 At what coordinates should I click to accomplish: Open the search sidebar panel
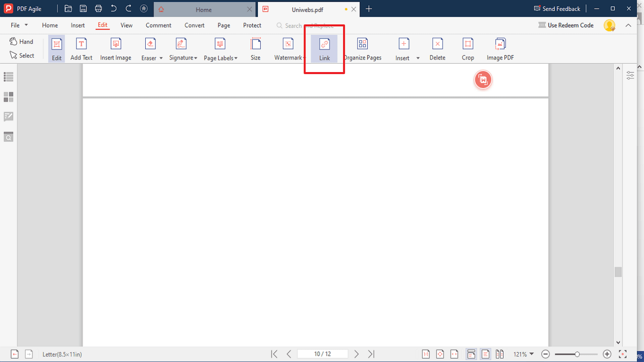tap(8, 137)
